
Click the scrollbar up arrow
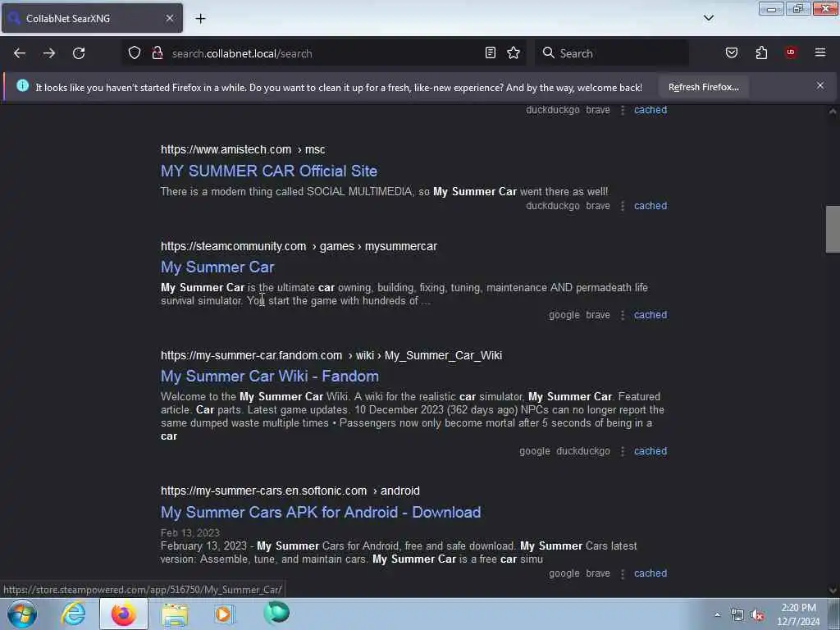833,112
